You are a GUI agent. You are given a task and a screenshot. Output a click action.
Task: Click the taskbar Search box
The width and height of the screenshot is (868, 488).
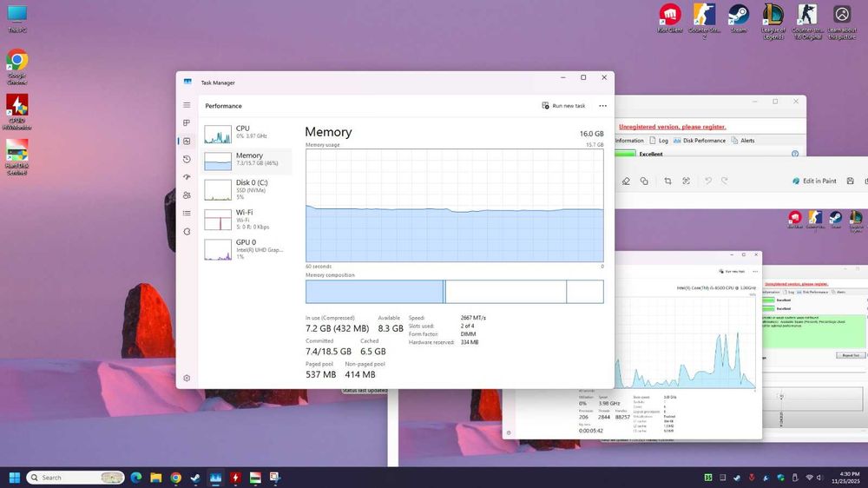pos(76,478)
